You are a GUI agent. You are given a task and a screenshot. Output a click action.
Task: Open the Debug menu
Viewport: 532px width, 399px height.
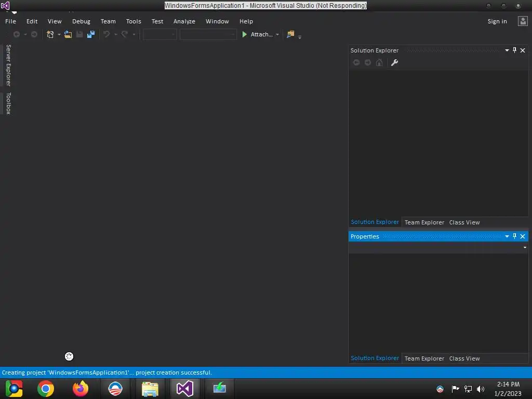[81, 21]
